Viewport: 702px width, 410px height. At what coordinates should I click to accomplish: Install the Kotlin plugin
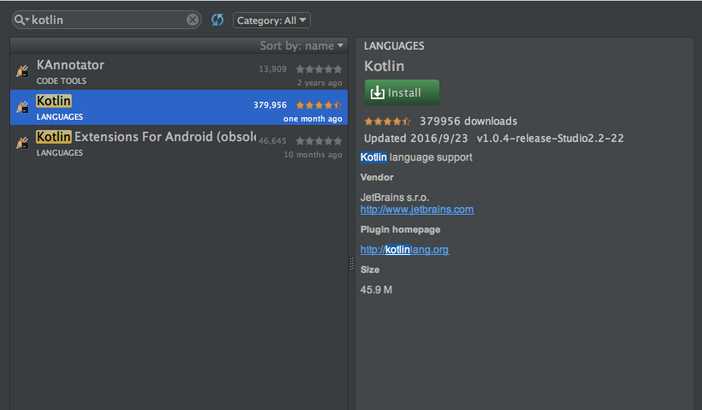coord(402,92)
